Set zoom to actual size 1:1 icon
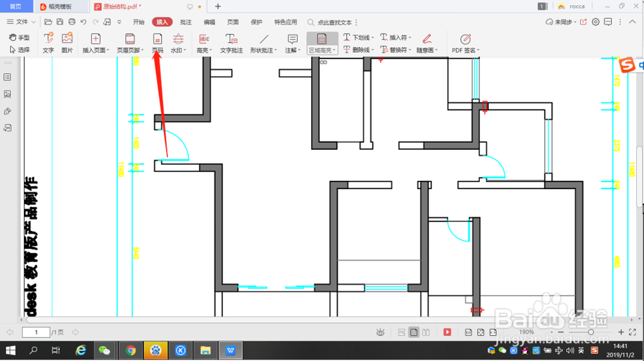This screenshot has width=644, height=361. (x=468, y=332)
